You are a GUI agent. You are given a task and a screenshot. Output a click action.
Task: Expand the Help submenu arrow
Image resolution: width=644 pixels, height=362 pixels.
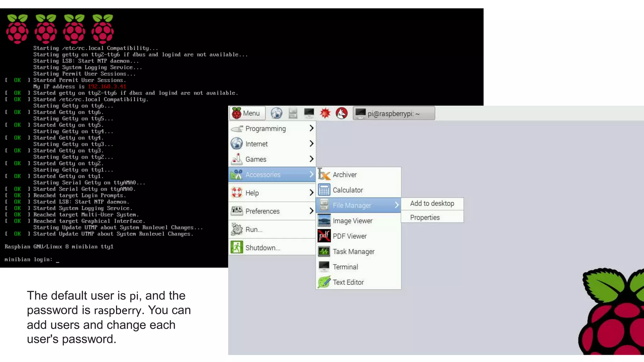pos(311,193)
